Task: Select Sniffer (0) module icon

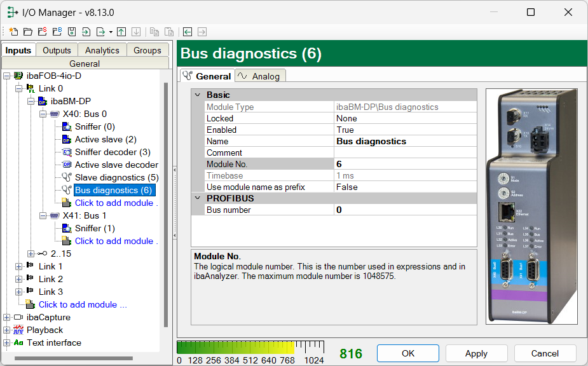Action: point(67,126)
